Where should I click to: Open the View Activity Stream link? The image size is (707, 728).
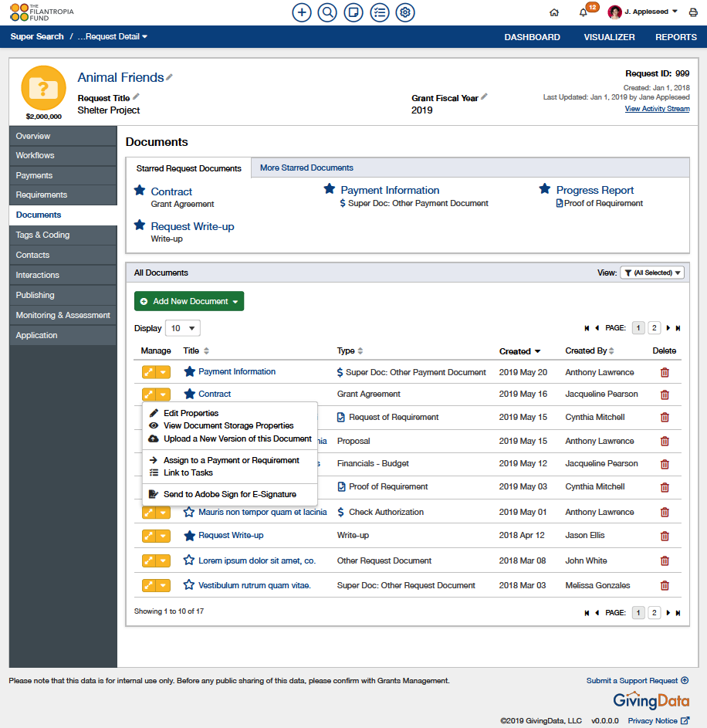point(657,109)
